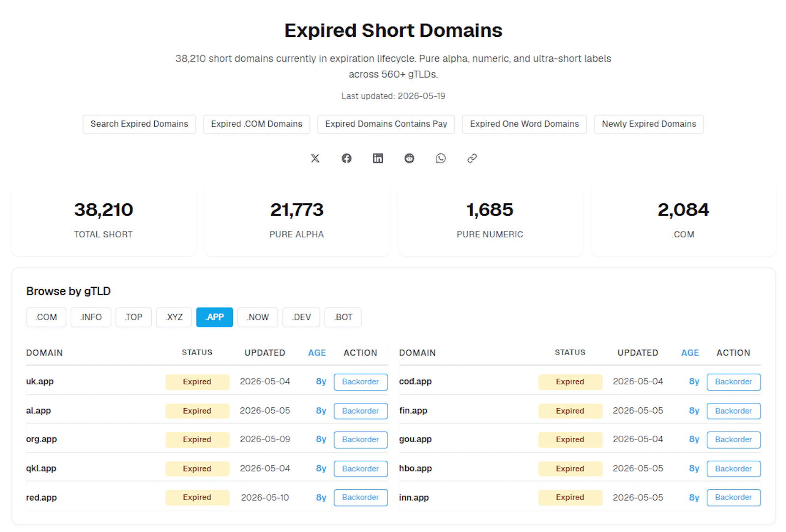Click the 1,685 Pure Numeric card
Viewport: 786px width, 532px height.
490,220
